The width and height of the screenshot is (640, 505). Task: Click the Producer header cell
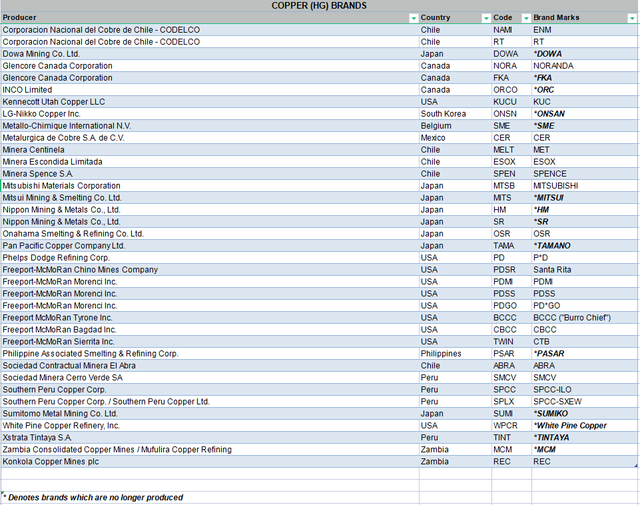click(x=210, y=18)
